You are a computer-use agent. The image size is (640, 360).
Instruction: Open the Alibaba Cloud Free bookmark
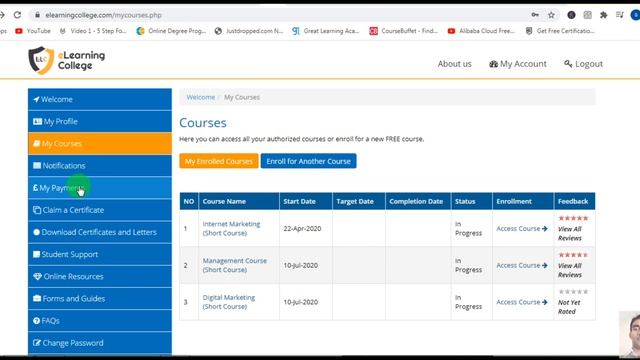click(481, 31)
